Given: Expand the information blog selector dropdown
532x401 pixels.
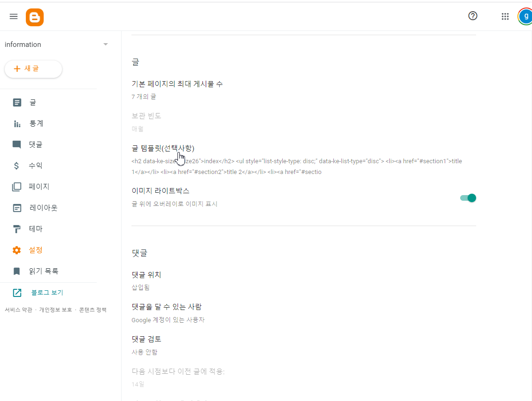Looking at the screenshot, I should pyautogui.click(x=105, y=44).
